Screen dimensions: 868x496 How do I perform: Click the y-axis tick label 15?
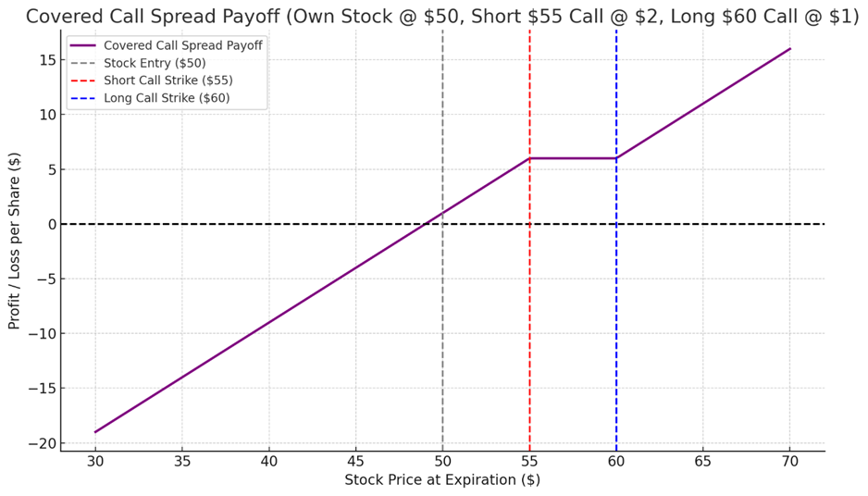(x=44, y=60)
